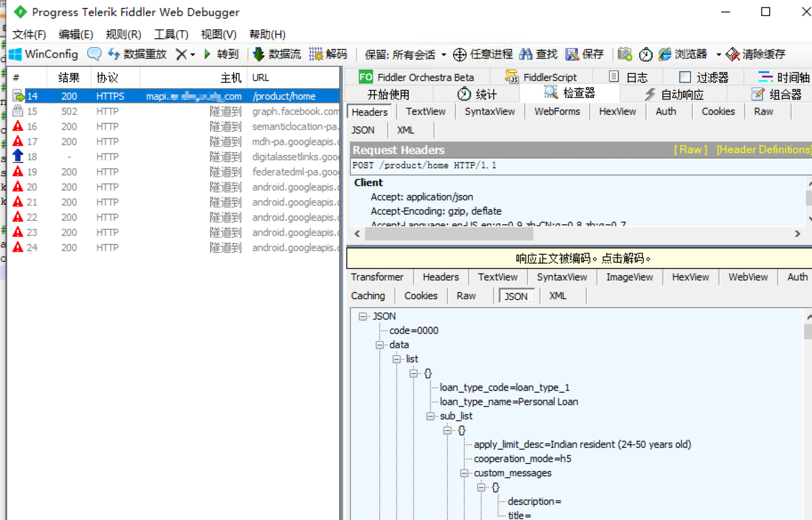Open the 保留: 所有会话 dropdown
Image resolution: width=812 pixels, height=520 pixels.
point(405,54)
